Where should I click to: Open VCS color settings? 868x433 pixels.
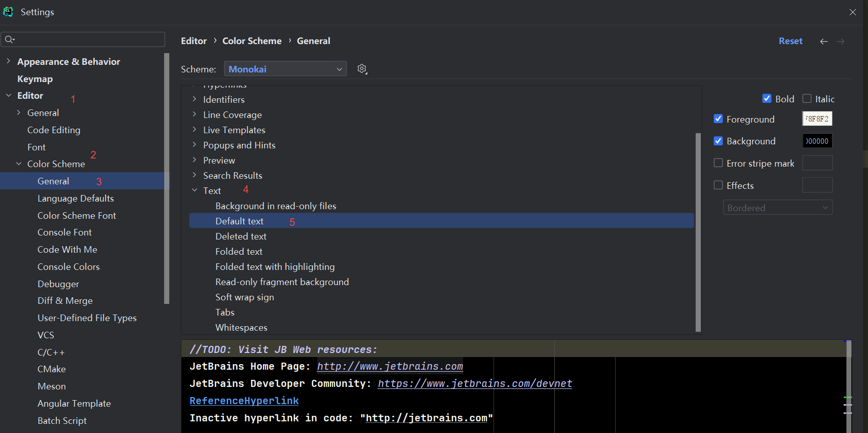point(46,335)
